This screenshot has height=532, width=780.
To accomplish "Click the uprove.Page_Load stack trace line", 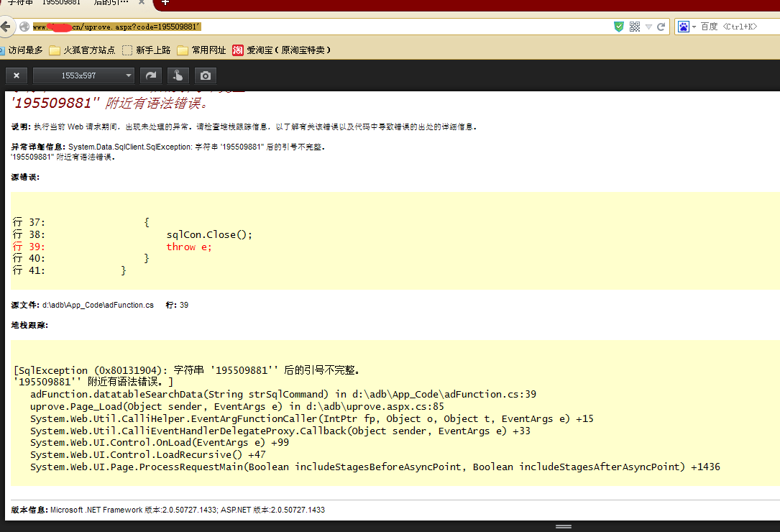I will click(x=237, y=407).
